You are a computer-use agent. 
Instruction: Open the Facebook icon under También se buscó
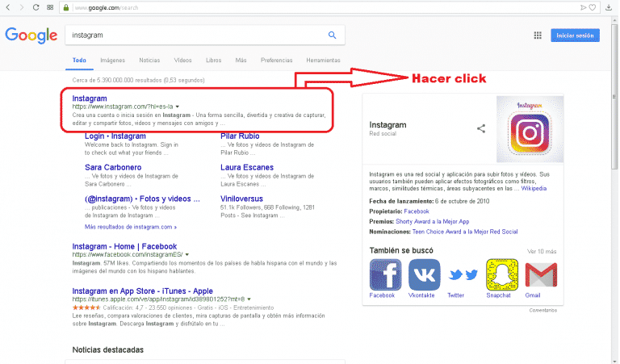385,275
